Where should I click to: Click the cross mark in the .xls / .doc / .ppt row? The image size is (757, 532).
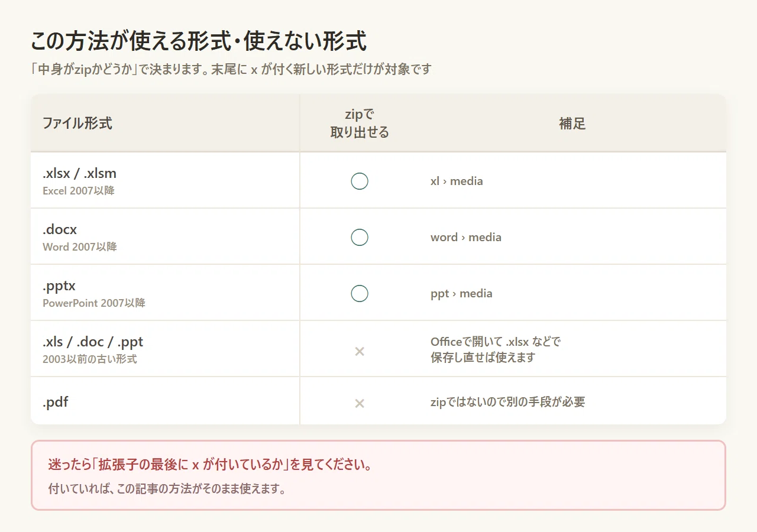pyautogui.click(x=360, y=351)
